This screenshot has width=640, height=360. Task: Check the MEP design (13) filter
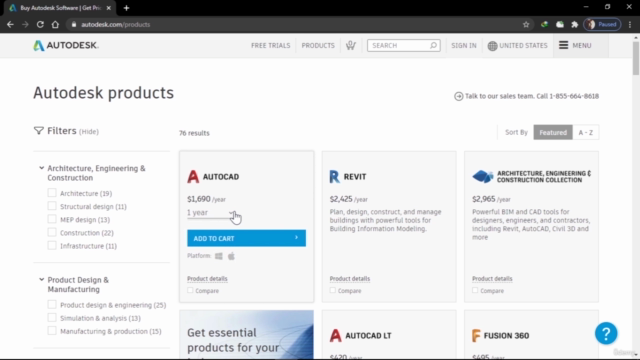tap(52, 219)
